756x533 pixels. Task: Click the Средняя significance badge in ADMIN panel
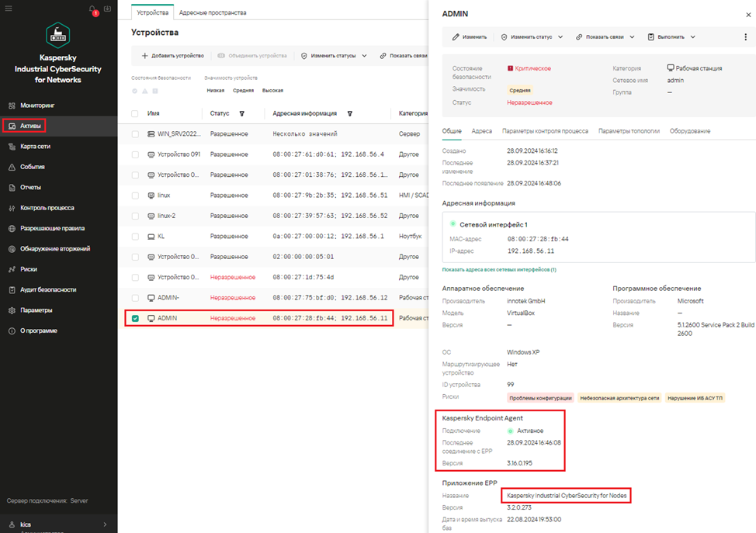tap(520, 90)
